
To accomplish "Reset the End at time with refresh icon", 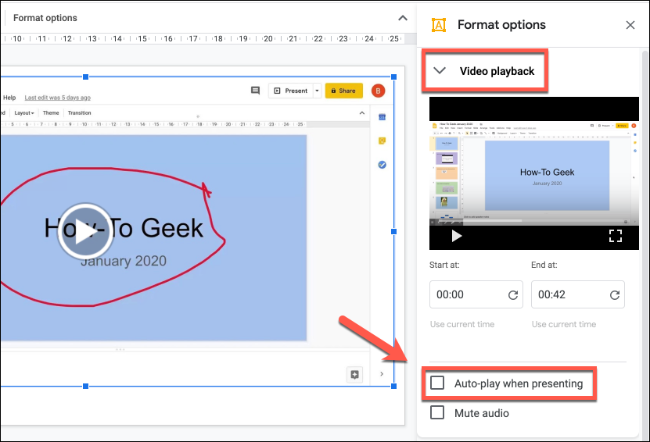I will coord(615,295).
